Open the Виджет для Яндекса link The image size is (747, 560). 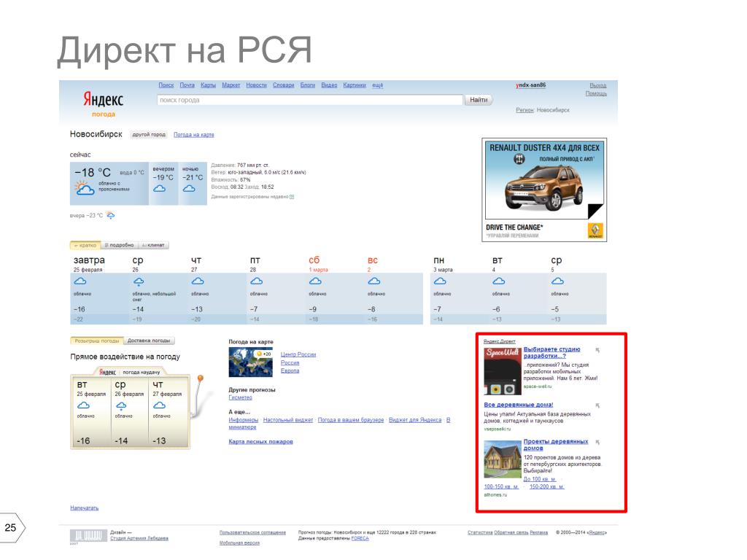415,420
